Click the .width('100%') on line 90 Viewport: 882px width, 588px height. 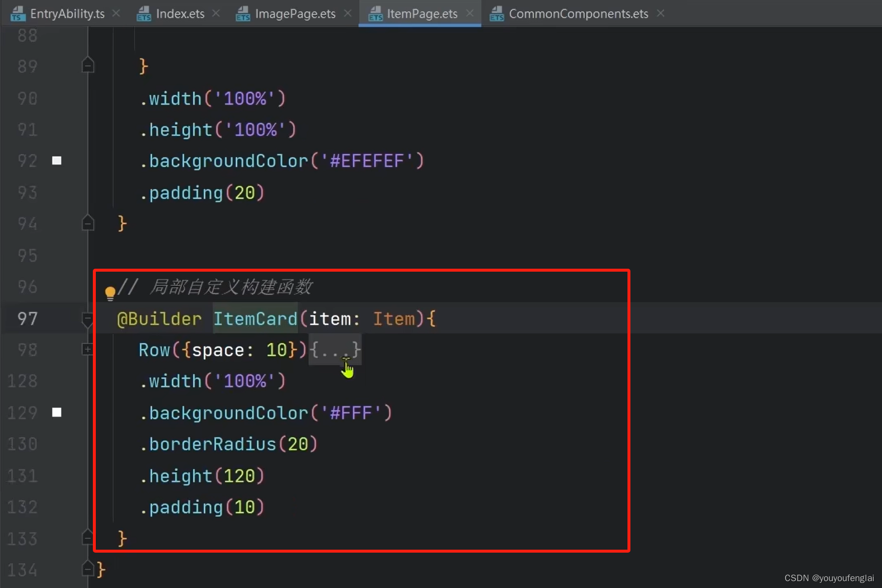pos(212,99)
